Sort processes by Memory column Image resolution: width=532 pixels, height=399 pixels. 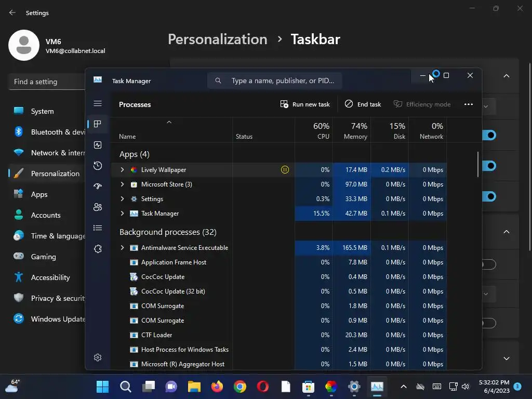pyautogui.click(x=352, y=130)
